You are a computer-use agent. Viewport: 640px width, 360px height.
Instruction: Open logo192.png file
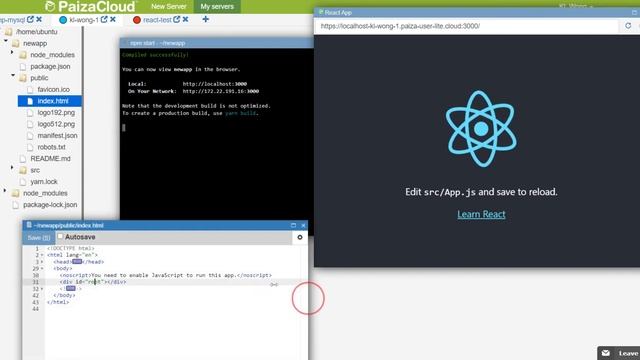(56, 112)
